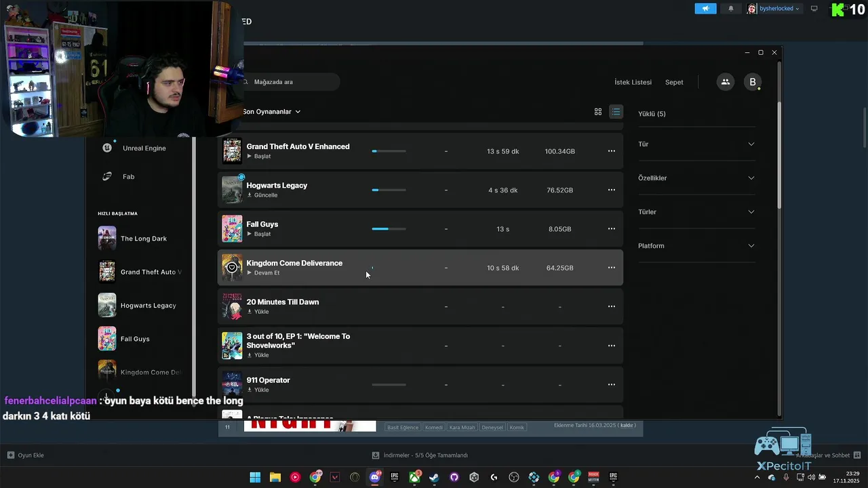Open the three-dot menu for Fall Guys
Image resolution: width=868 pixels, height=488 pixels.
[x=611, y=229]
